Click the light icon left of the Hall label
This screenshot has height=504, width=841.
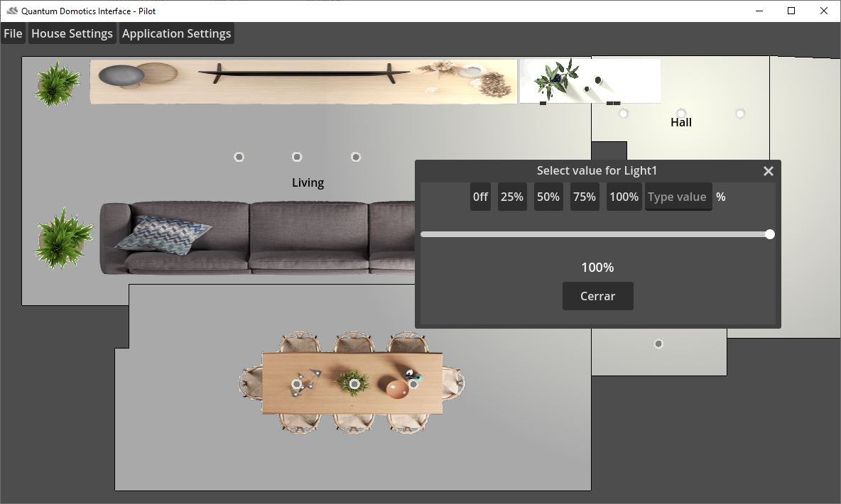click(624, 114)
